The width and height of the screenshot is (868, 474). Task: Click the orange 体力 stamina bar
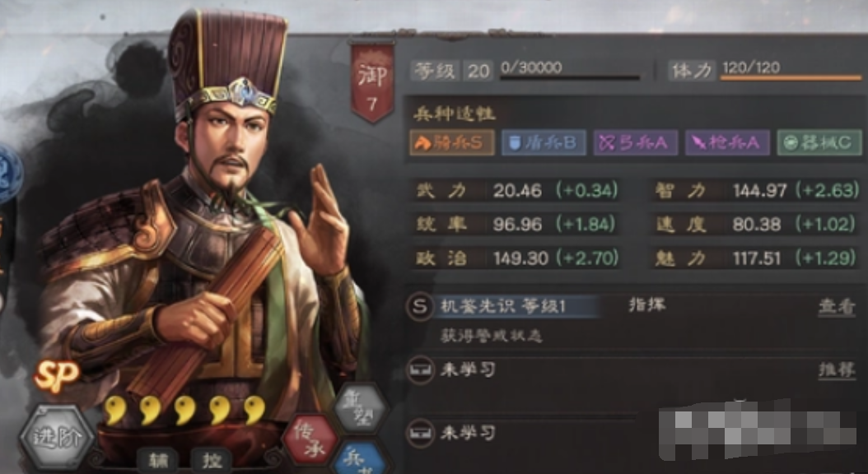(x=791, y=78)
